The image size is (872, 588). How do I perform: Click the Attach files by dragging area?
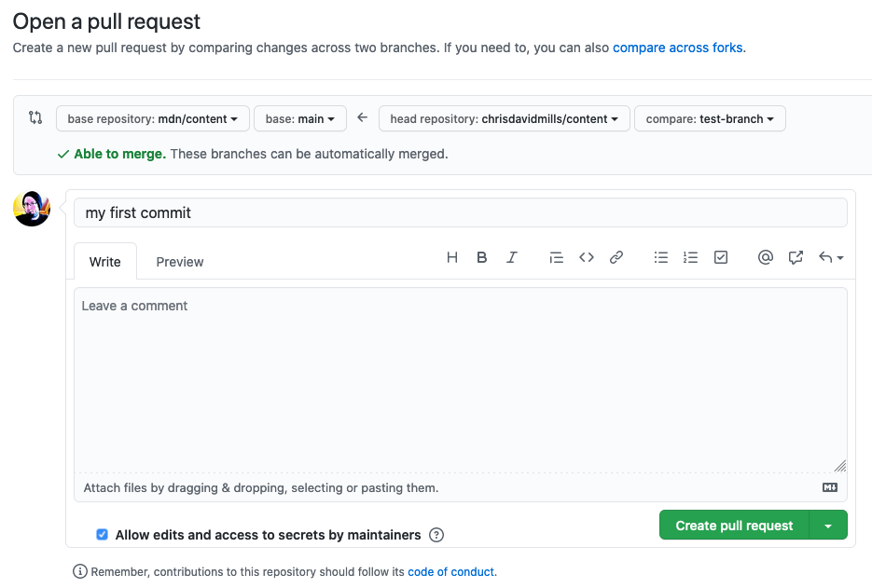(461, 487)
